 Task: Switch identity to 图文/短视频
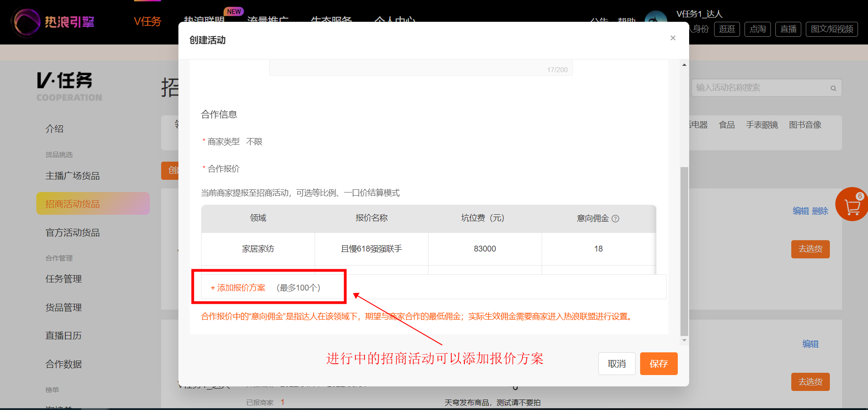[x=832, y=29]
